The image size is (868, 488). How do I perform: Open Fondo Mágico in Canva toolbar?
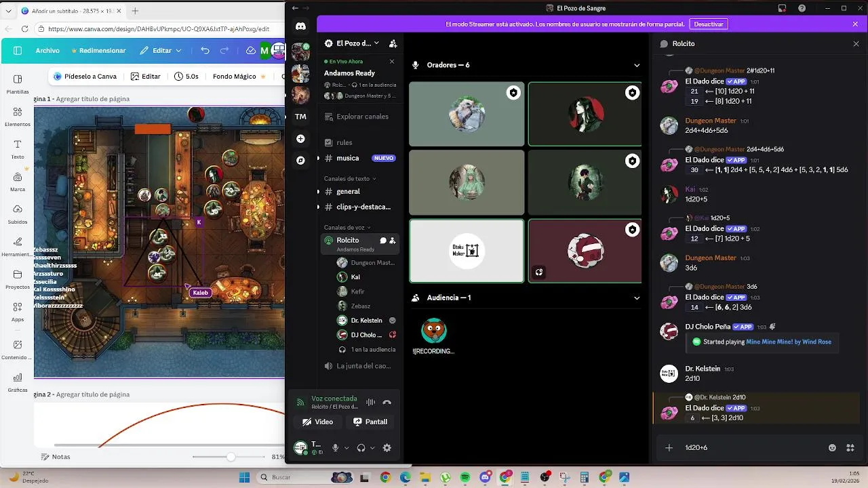click(x=239, y=77)
